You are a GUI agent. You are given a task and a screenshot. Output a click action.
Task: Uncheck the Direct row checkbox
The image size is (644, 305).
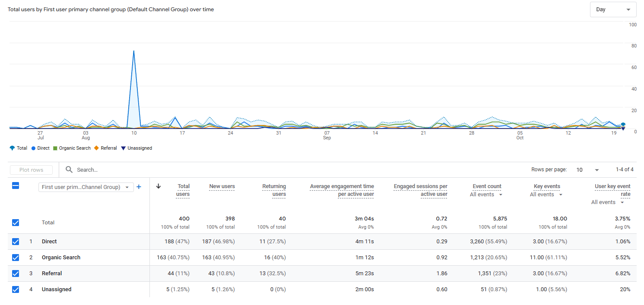tap(16, 242)
